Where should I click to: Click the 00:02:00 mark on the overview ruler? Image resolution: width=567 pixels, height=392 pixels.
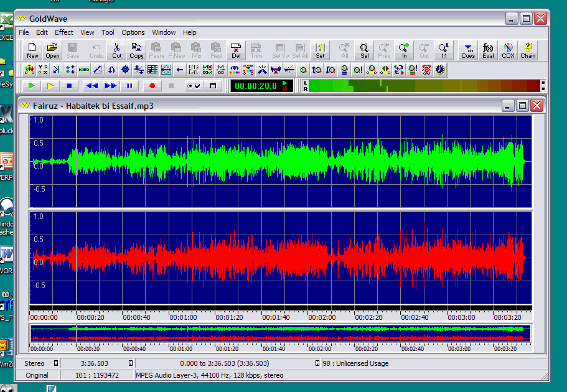tap(320, 348)
